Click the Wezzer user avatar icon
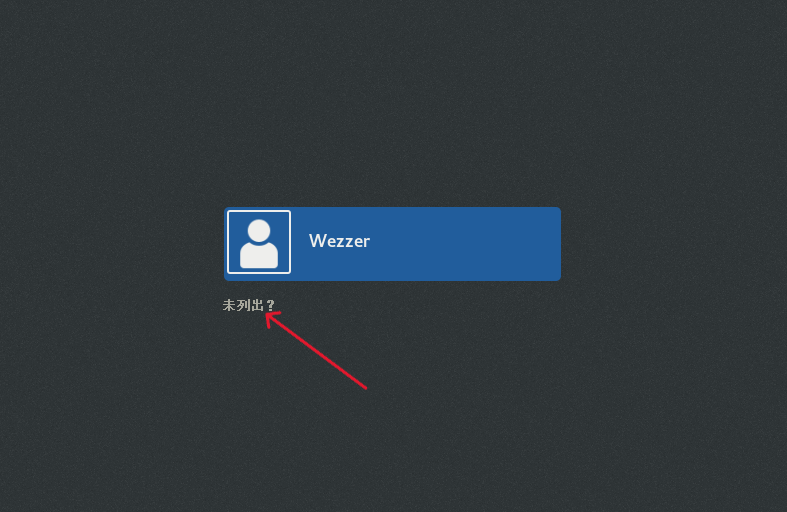This screenshot has height=512, width=787. point(259,242)
